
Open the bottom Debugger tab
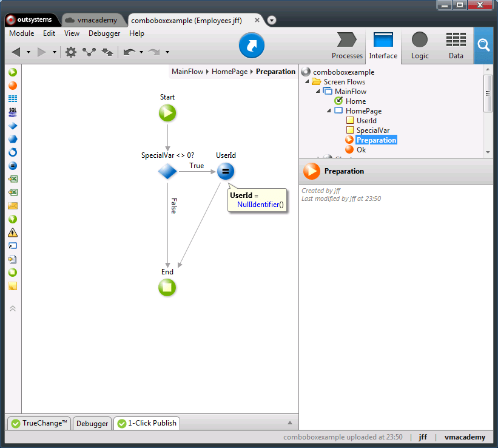[92, 424]
